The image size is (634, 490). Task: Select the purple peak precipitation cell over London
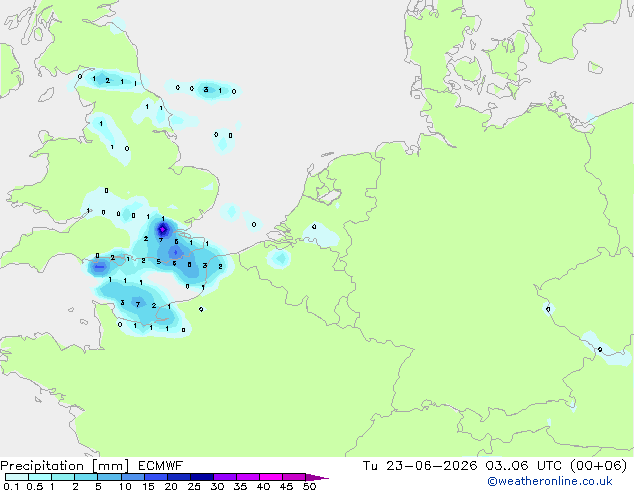click(x=163, y=230)
